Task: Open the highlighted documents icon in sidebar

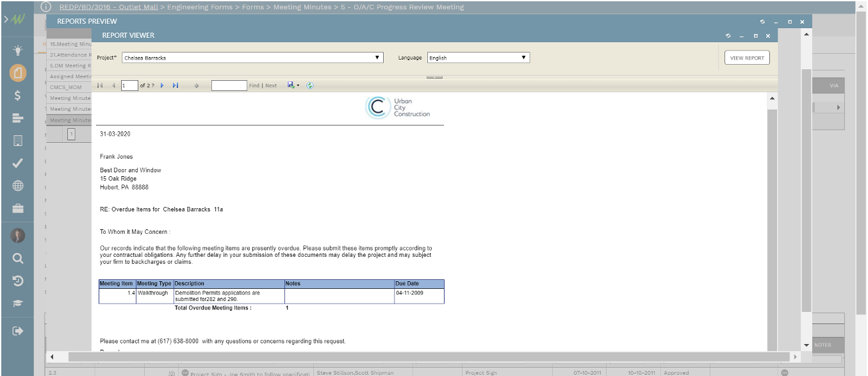Action: [18, 73]
